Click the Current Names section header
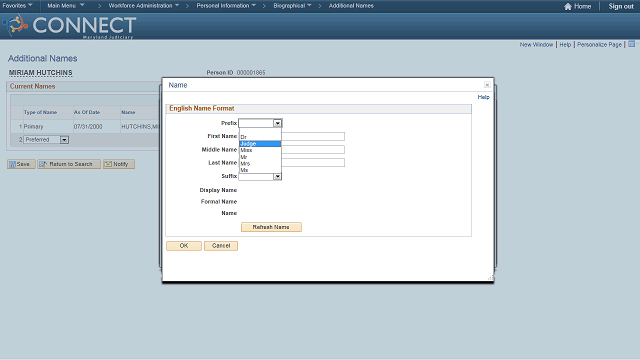 32,87
